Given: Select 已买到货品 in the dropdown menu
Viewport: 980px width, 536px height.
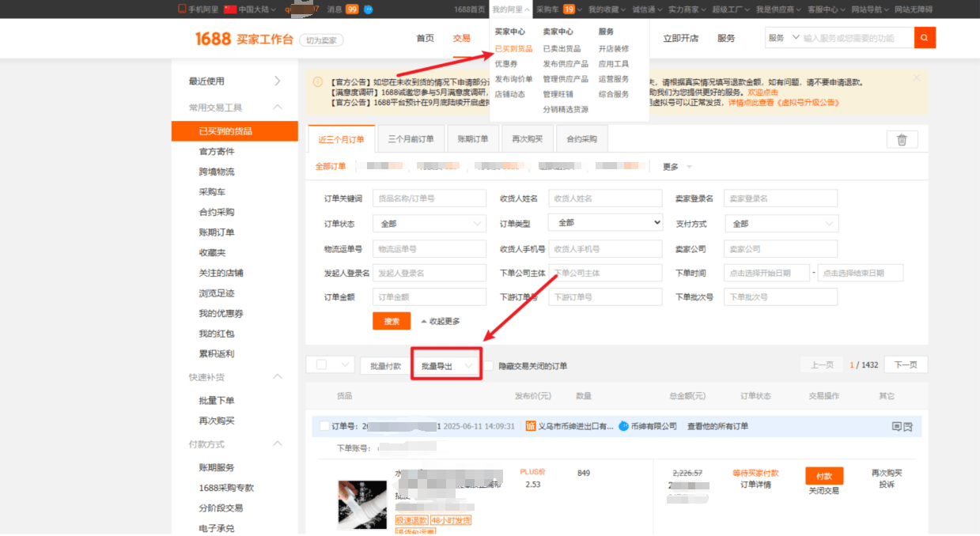Looking at the screenshot, I should coord(513,49).
